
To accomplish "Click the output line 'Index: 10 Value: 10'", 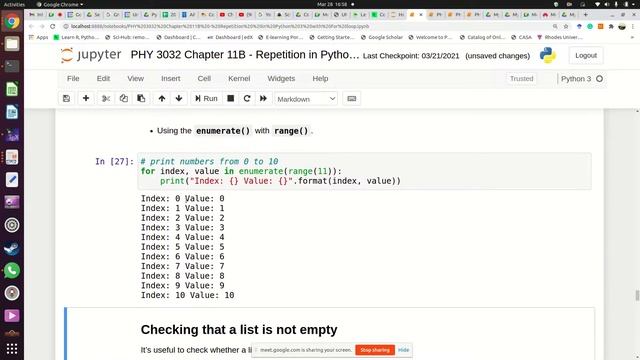I will [187, 295].
